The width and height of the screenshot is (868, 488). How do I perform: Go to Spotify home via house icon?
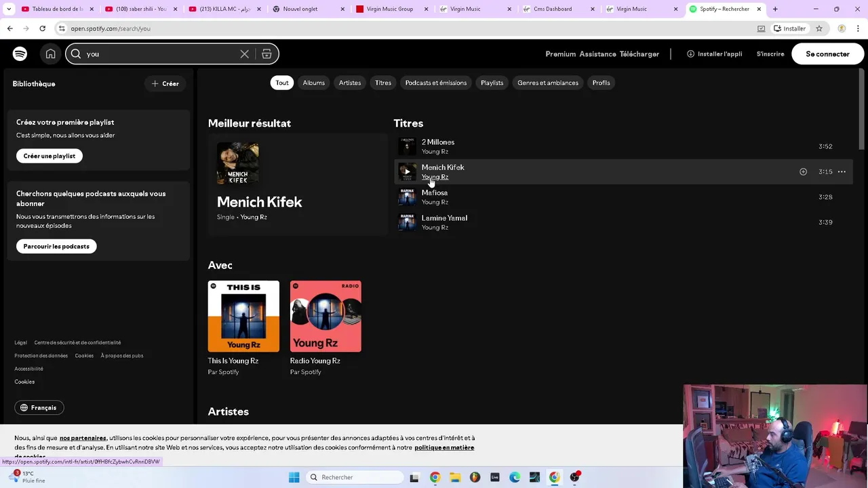coord(50,54)
